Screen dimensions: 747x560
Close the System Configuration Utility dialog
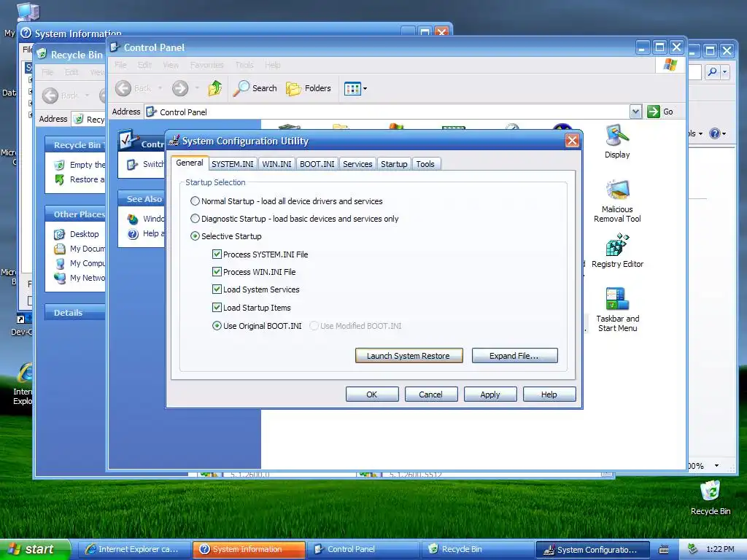click(x=572, y=141)
